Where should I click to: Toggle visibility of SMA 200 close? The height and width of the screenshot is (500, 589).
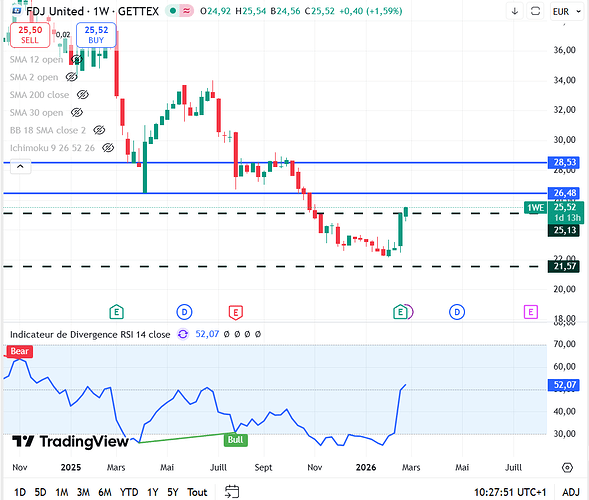pyautogui.click(x=83, y=95)
